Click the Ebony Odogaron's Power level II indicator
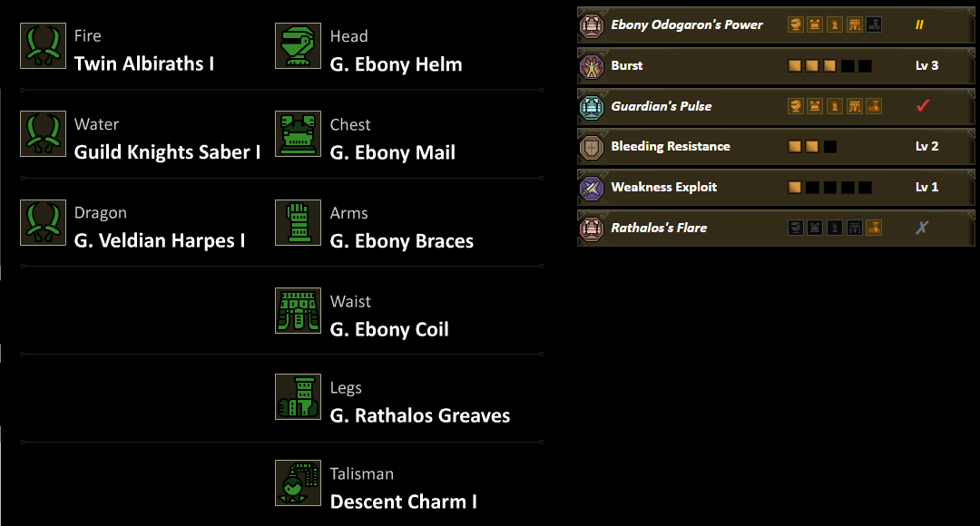Screen dimensions: 980x526 tap(919, 25)
